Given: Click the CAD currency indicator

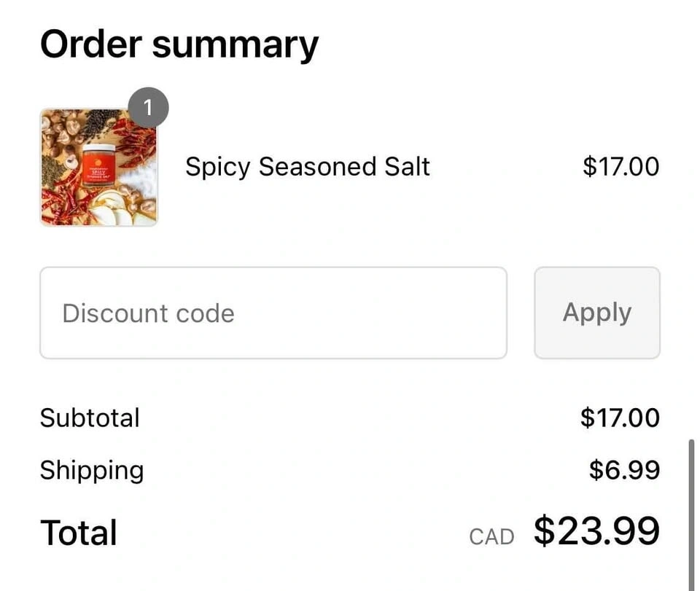Looking at the screenshot, I should click(x=491, y=537).
